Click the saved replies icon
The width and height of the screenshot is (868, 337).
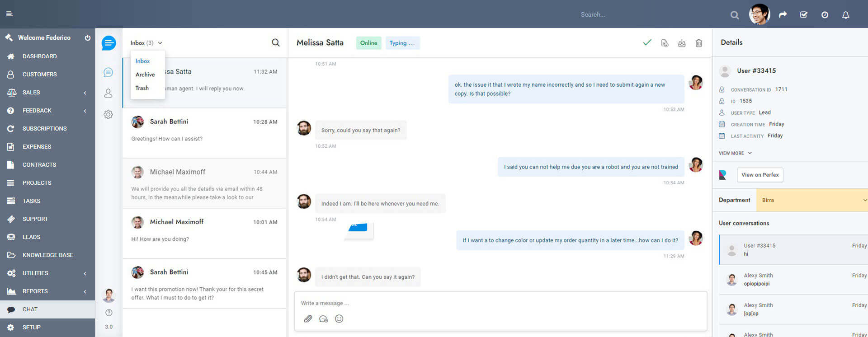point(323,319)
